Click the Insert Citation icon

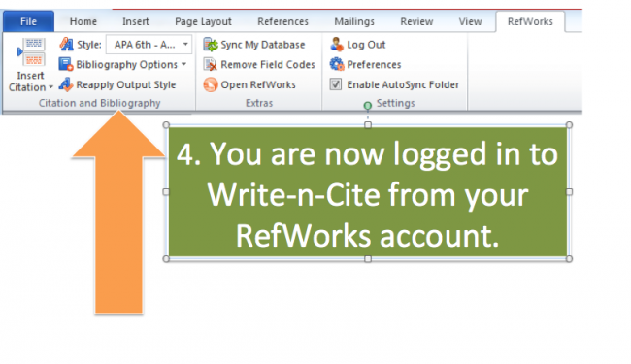31,52
